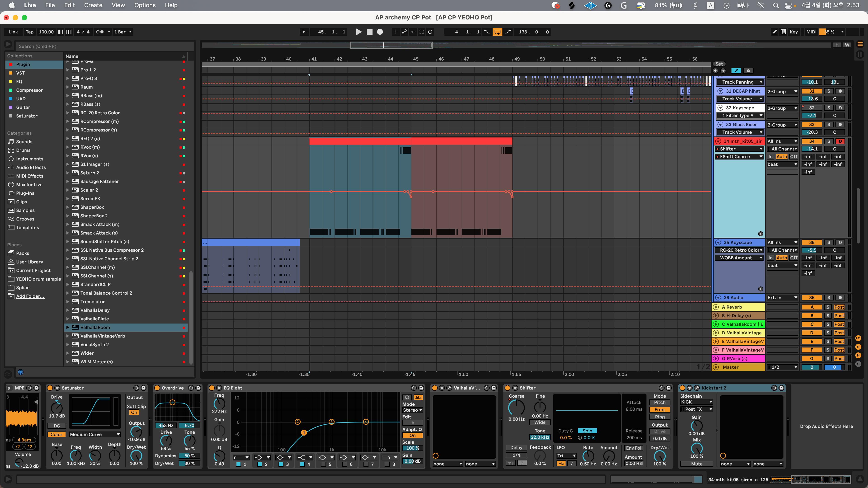Set track 35 monitor to Off
868x488 pixels.
click(794, 258)
